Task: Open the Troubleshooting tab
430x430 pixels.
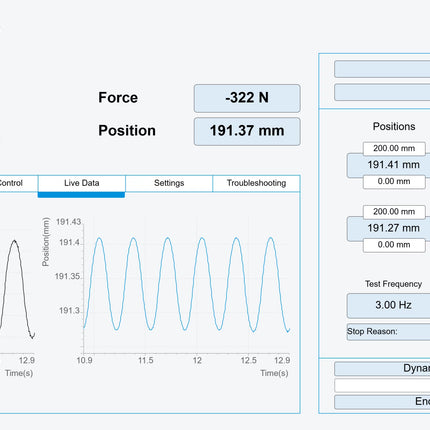Action: (256, 183)
